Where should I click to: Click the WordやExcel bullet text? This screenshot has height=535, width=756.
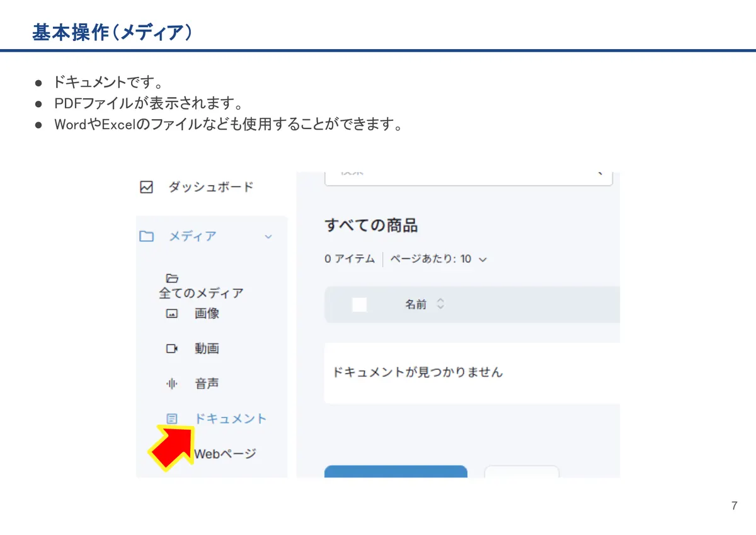228,124
